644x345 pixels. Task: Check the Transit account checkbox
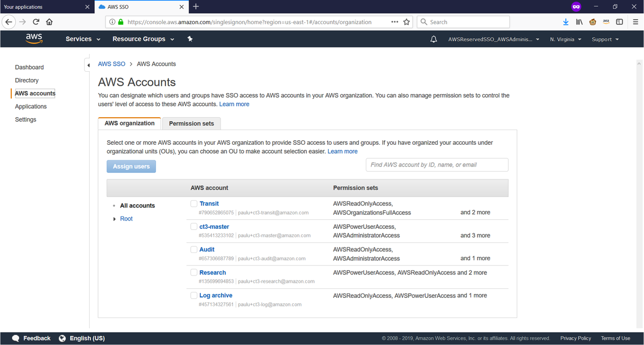click(194, 204)
